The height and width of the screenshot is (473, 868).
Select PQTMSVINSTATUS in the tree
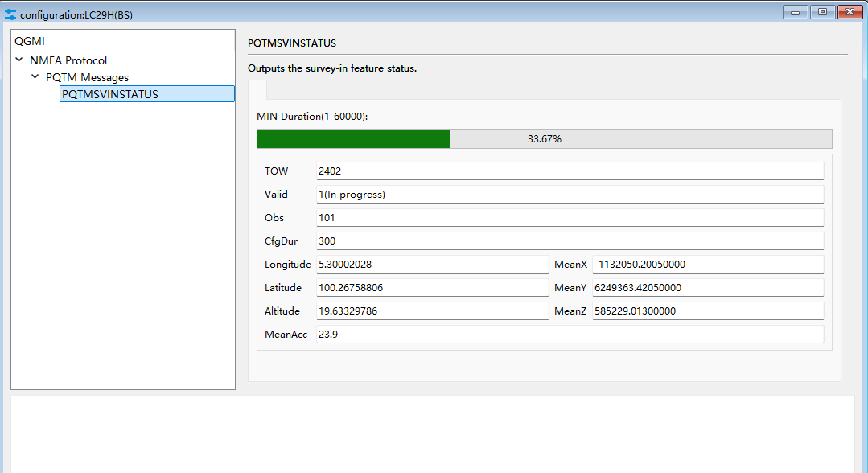[x=110, y=94]
